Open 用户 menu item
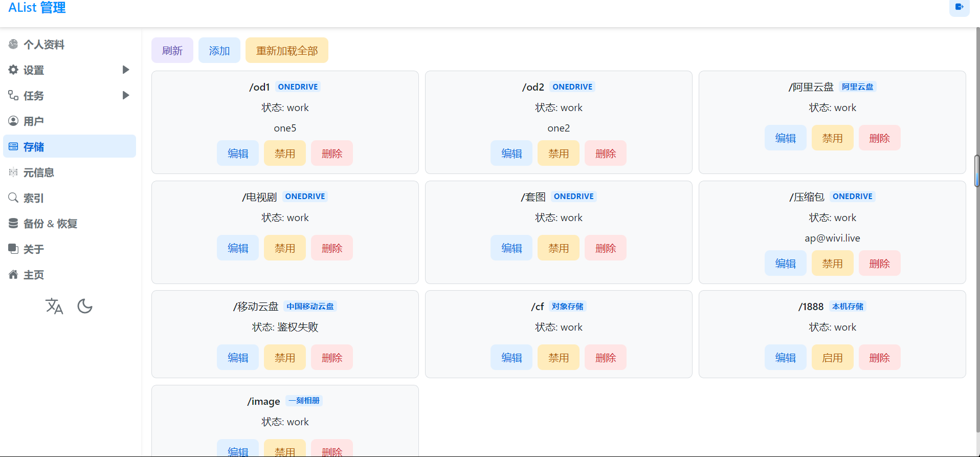The height and width of the screenshot is (457, 980). coord(70,121)
